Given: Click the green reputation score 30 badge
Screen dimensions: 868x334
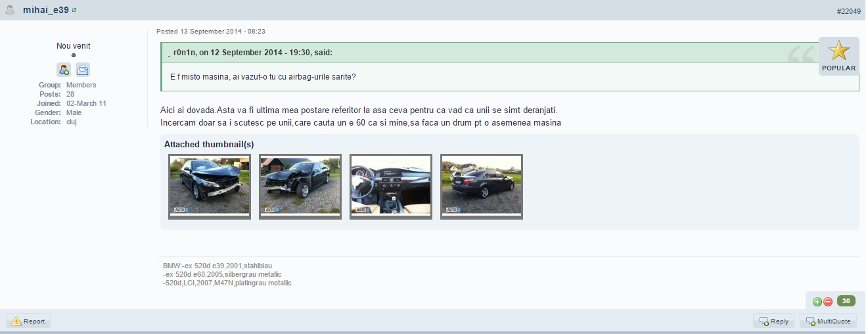Looking at the screenshot, I should point(846,301).
